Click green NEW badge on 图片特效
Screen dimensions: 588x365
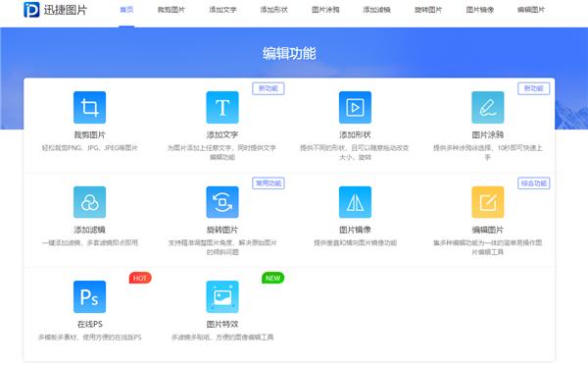273,279
